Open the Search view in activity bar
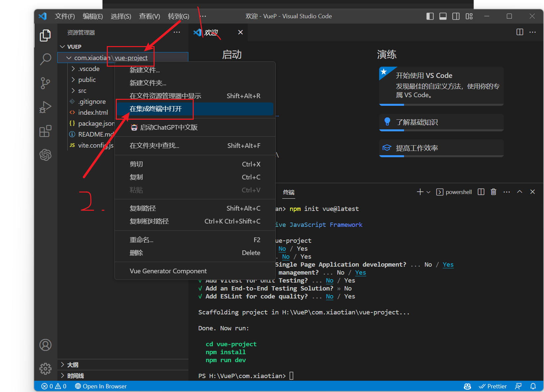 (x=45, y=59)
